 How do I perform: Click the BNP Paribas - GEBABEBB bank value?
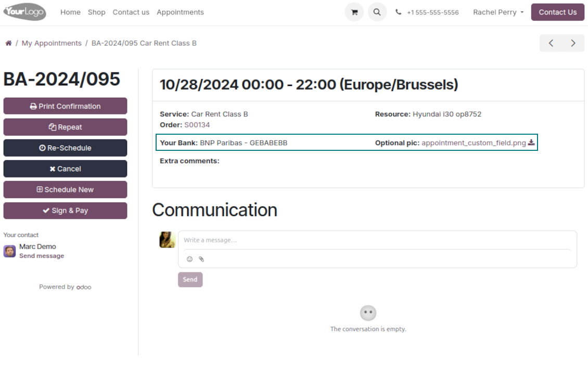tap(244, 143)
